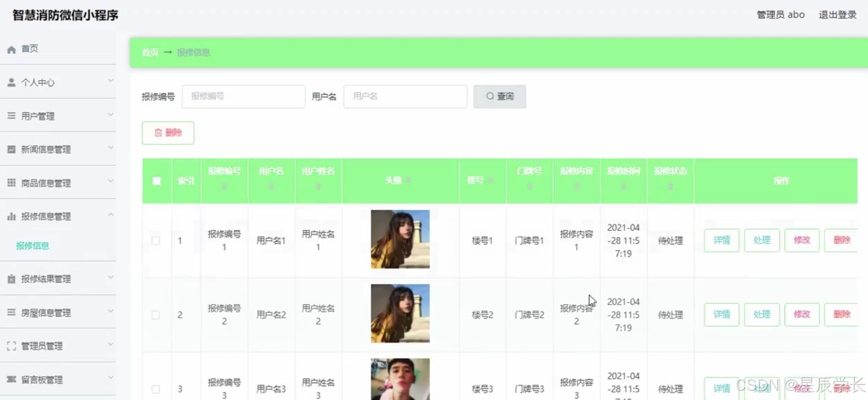Click the 首页 breadcrumb link

pos(150,52)
